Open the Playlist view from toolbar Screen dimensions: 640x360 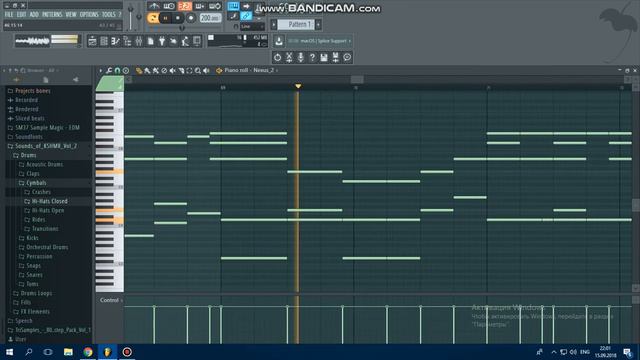(92, 41)
